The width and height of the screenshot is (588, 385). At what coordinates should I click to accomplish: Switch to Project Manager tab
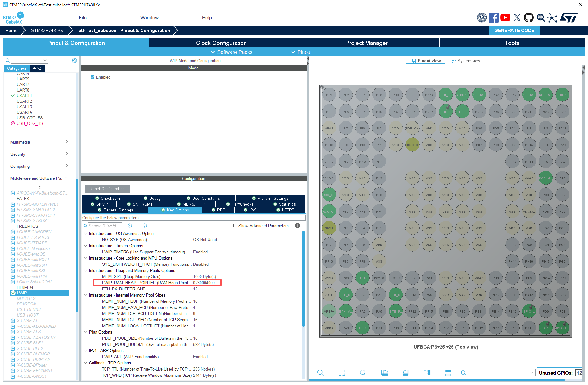point(366,43)
